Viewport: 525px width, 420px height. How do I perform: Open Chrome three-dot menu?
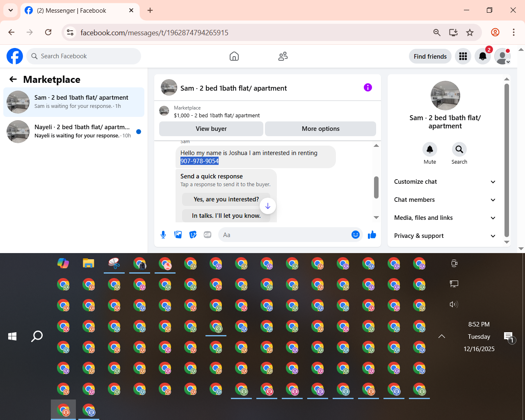[514, 32]
